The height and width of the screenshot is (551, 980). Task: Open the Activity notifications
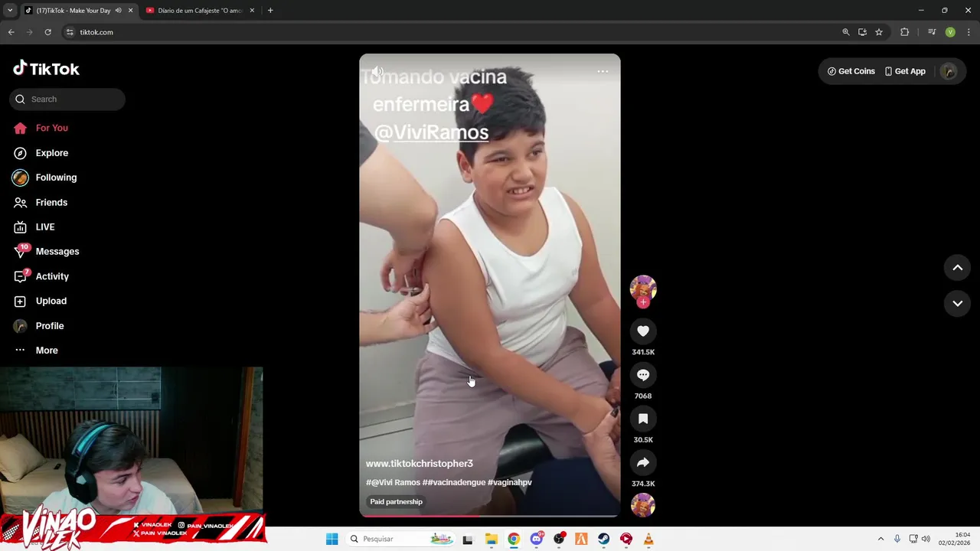click(x=41, y=276)
